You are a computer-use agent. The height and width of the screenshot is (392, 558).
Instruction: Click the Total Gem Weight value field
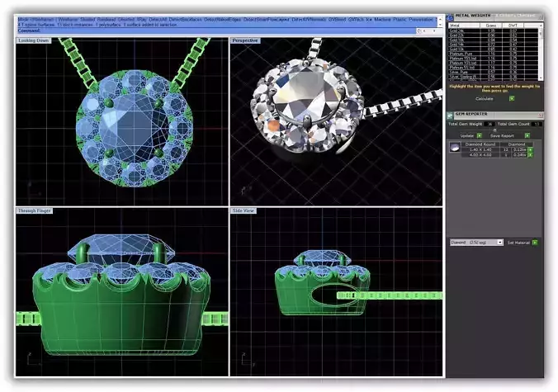click(x=489, y=124)
